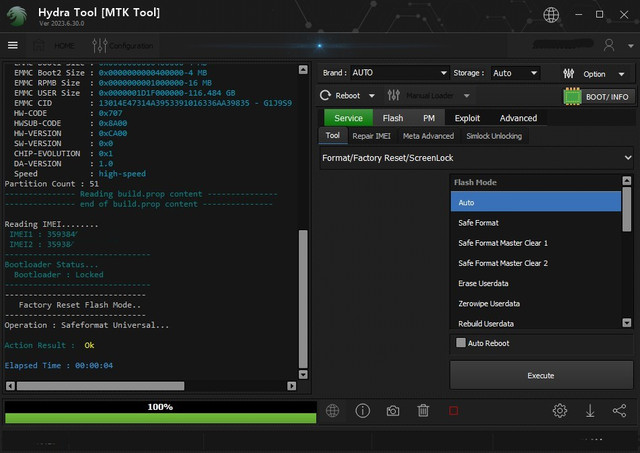Open the user account icon
The height and width of the screenshot is (453, 640).
pos(609,45)
